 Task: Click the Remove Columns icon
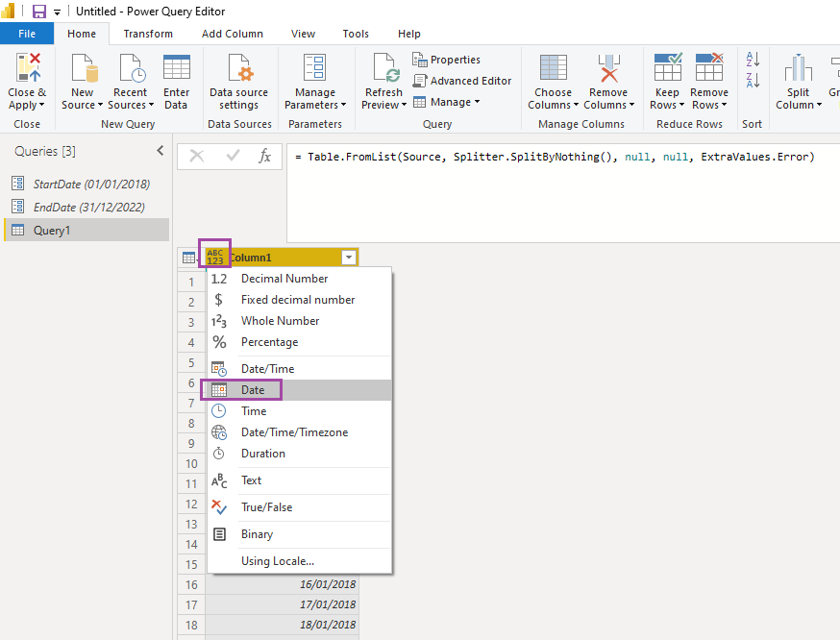pyautogui.click(x=608, y=68)
